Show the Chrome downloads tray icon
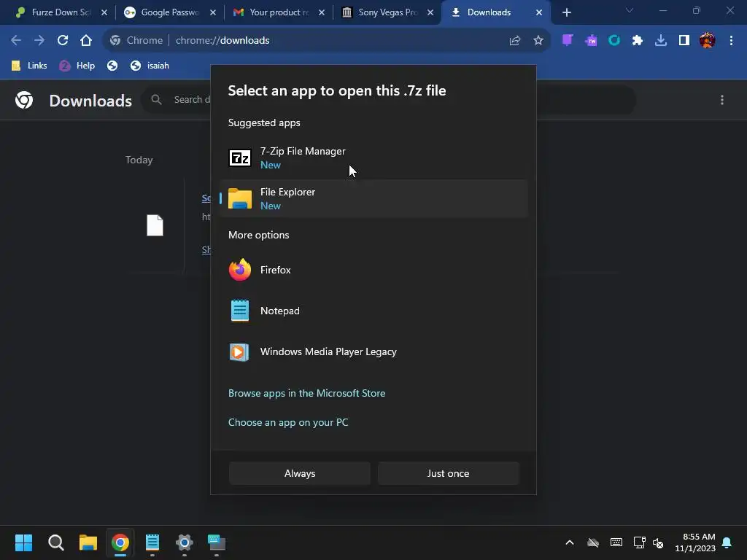The image size is (747, 560). point(661,41)
